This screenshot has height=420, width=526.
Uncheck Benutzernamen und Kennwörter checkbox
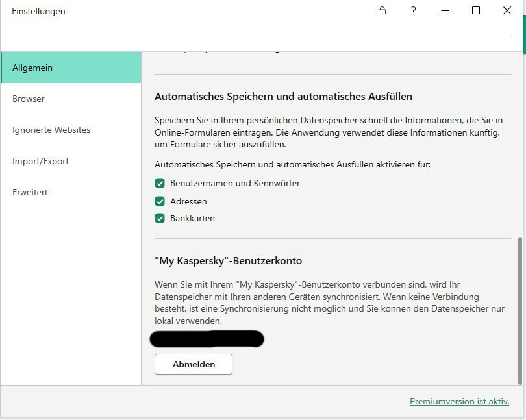tap(160, 183)
